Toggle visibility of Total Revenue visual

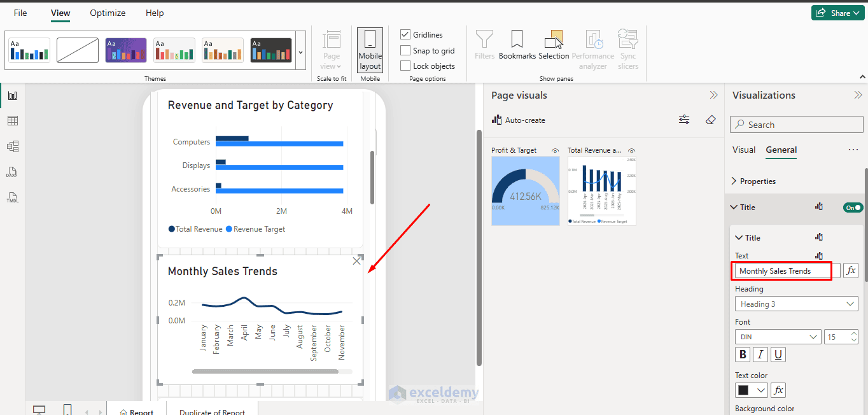pyautogui.click(x=632, y=150)
